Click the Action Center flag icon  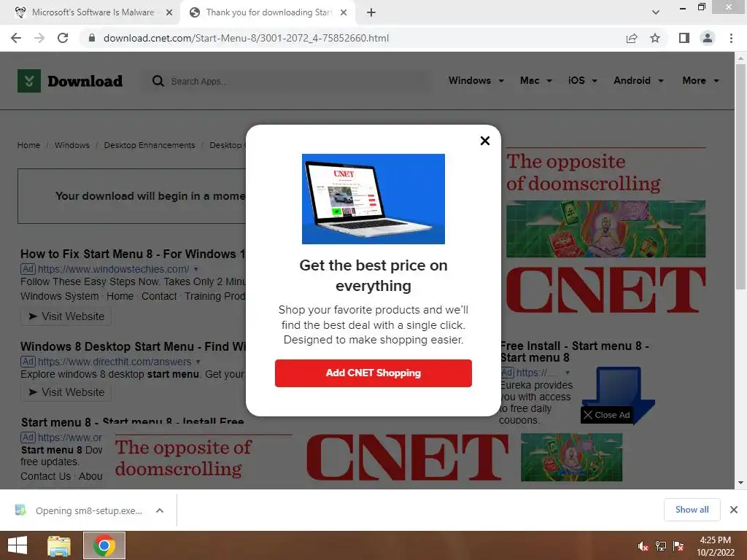[x=678, y=546]
